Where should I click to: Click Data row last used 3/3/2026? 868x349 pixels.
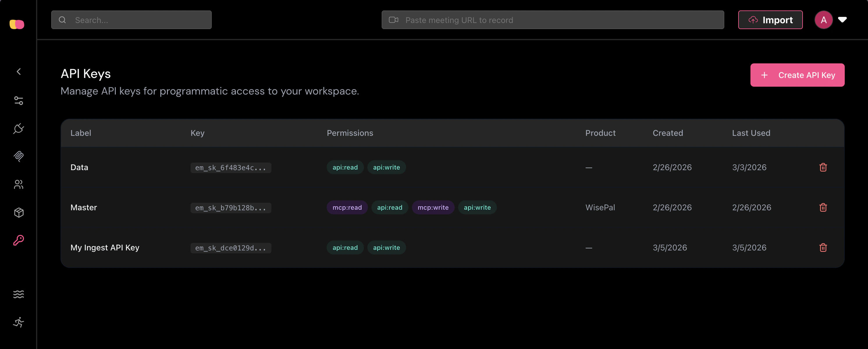749,168
